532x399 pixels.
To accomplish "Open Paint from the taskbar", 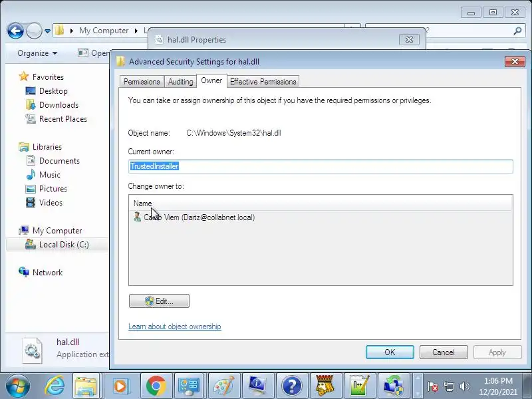I will 223,386.
